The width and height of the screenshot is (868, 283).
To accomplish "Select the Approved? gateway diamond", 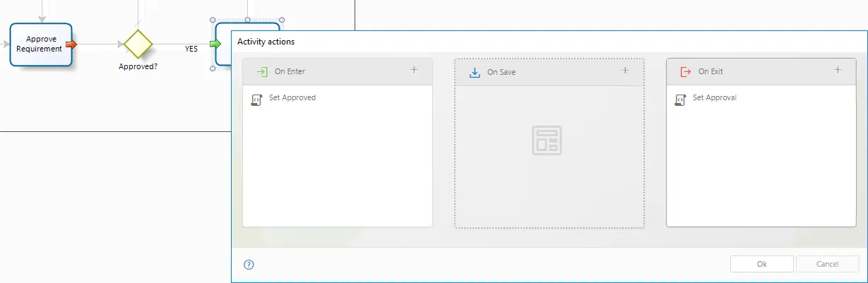I will (x=138, y=44).
